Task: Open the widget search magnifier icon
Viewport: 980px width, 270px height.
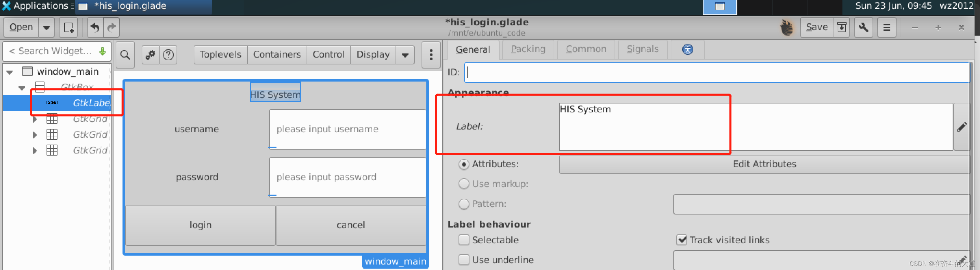Action: (125, 55)
